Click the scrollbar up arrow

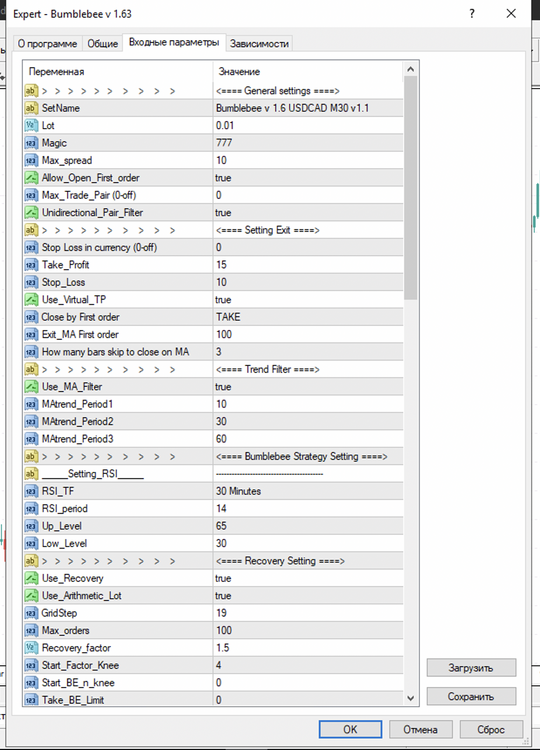click(x=410, y=69)
